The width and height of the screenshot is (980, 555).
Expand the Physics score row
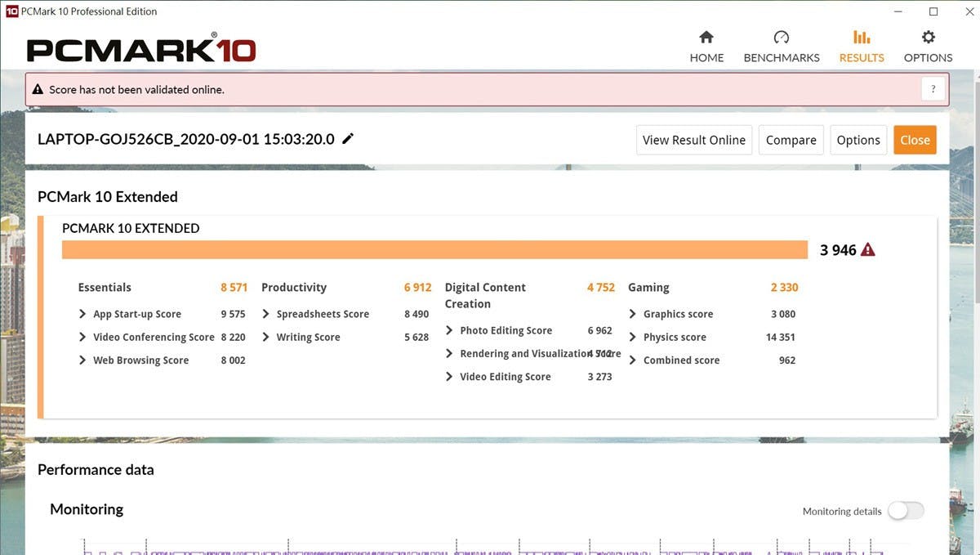pyautogui.click(x=633, y=337)
